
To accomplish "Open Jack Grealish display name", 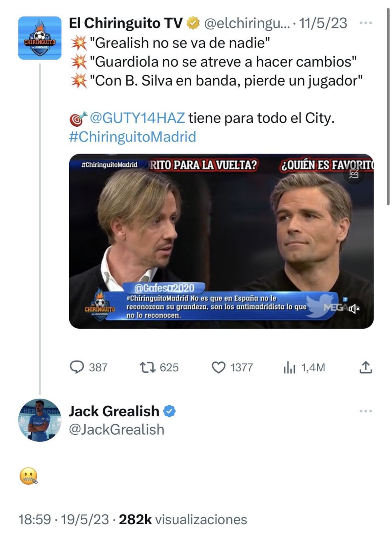I will pyautogui.click(x=114, y=411).
